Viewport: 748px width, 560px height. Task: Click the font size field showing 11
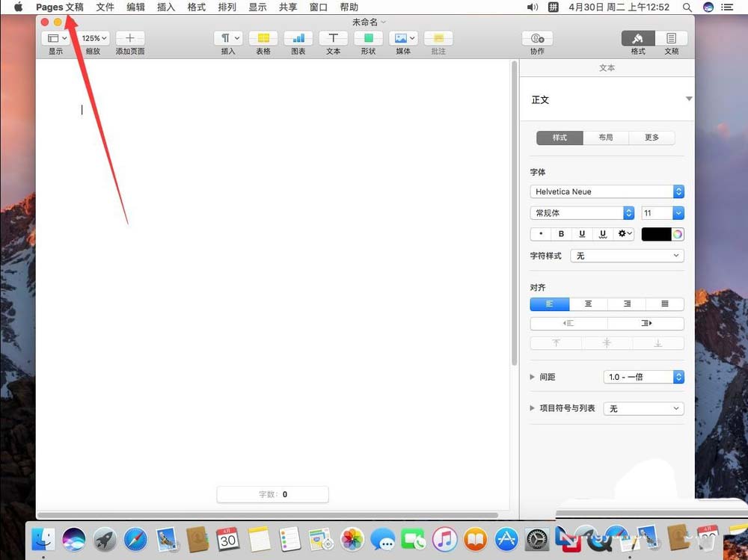coord(657,213)
